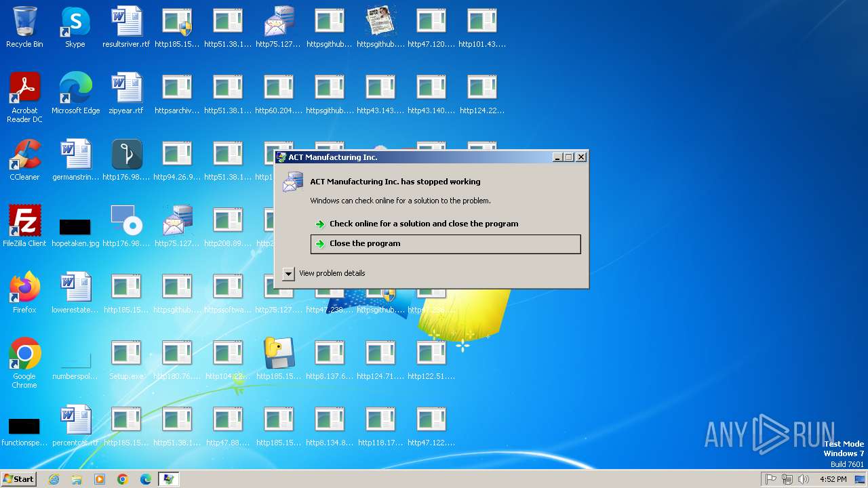Image resolution: width=868 pixels, height=488 pixels.
Task: Click the Show desktop button
Action: click(861, 479)
